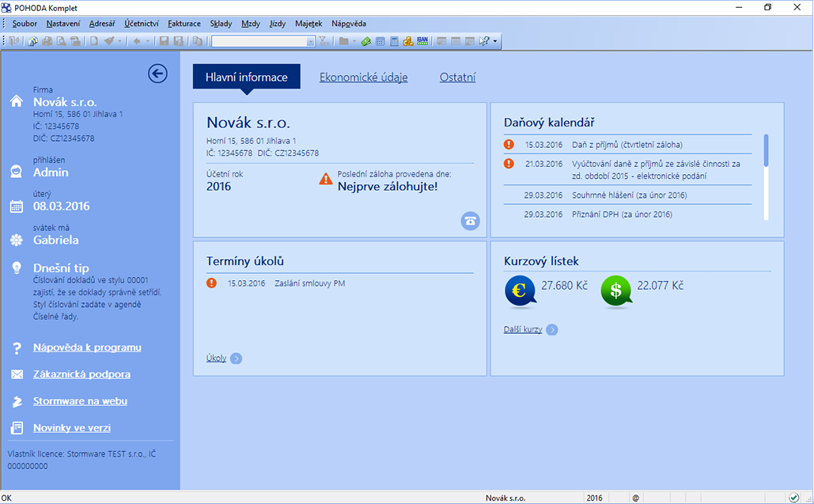Click the orange backup warning triangle
The image size is (814, 504).
[x=325, y=180]
